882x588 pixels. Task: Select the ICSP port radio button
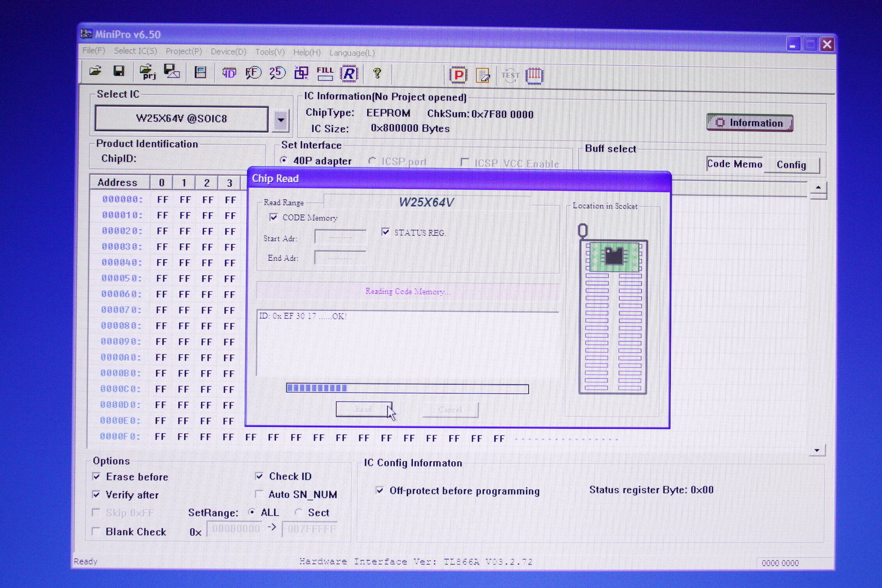(x=372, y=161)
